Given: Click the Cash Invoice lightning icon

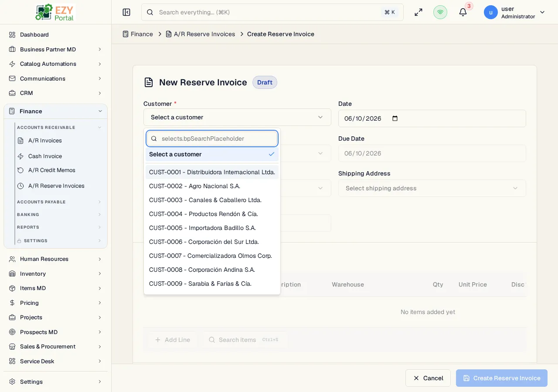Looking at the screenshot, I should 20,156.
